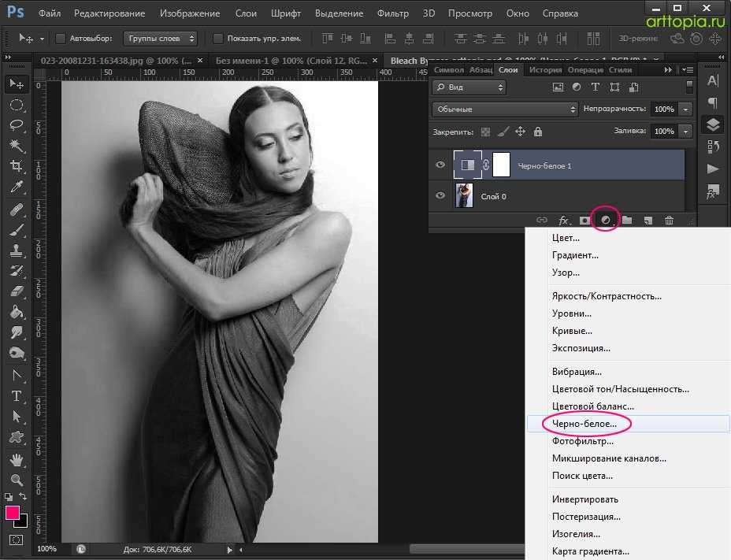
Task: Select the Hand tool
Action: (x=17, y=460)
